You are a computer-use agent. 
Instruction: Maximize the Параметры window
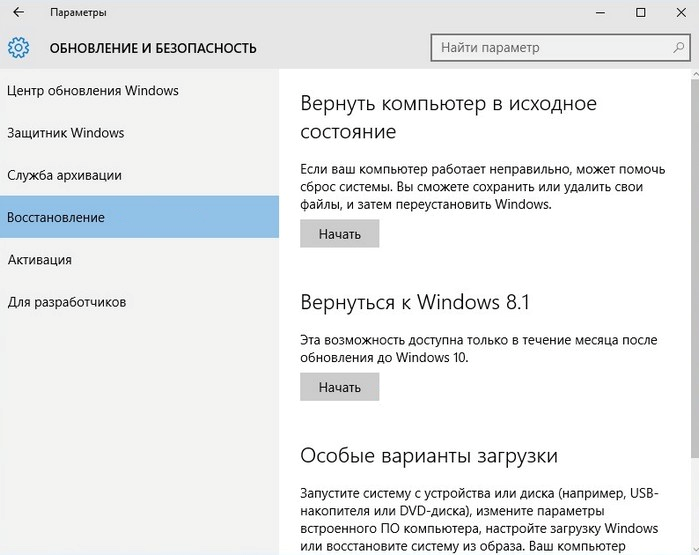tap(641, 13)
